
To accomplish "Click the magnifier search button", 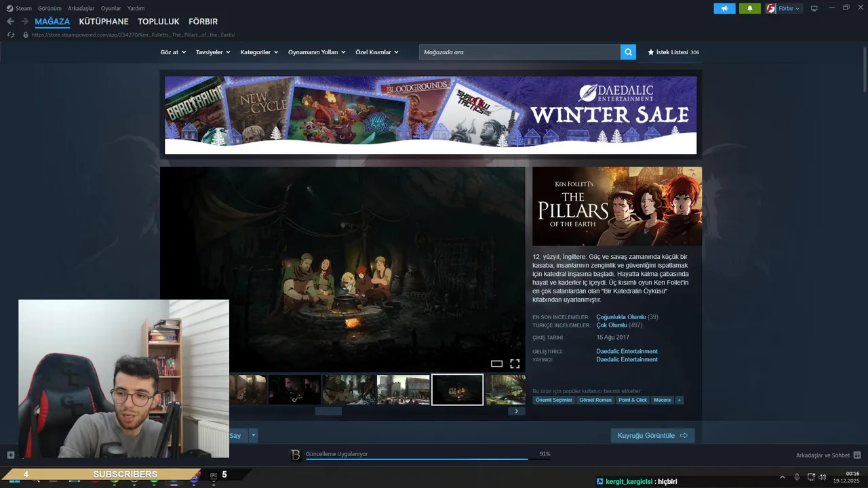I will (628, 52).
